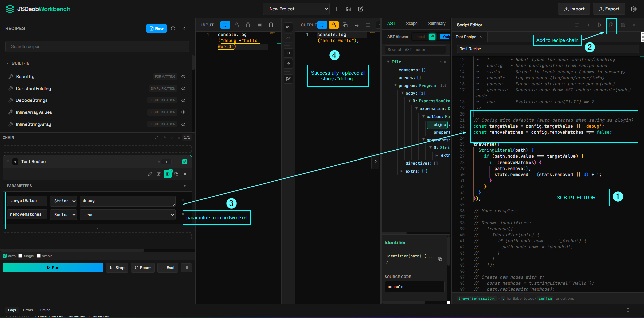Viewport: 644px width, 318px height.
Task: Click the Eval button
Action: [x=168, y=268]
